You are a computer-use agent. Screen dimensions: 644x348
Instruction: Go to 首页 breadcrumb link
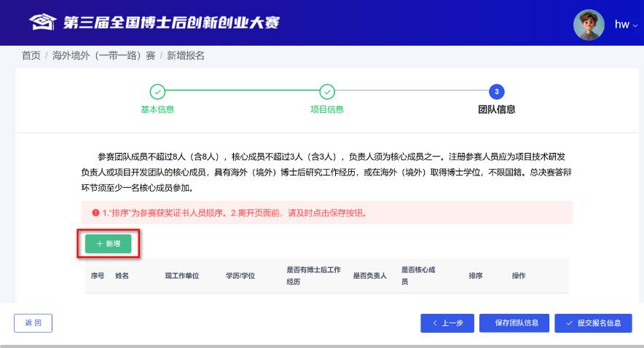pos(31,56)
